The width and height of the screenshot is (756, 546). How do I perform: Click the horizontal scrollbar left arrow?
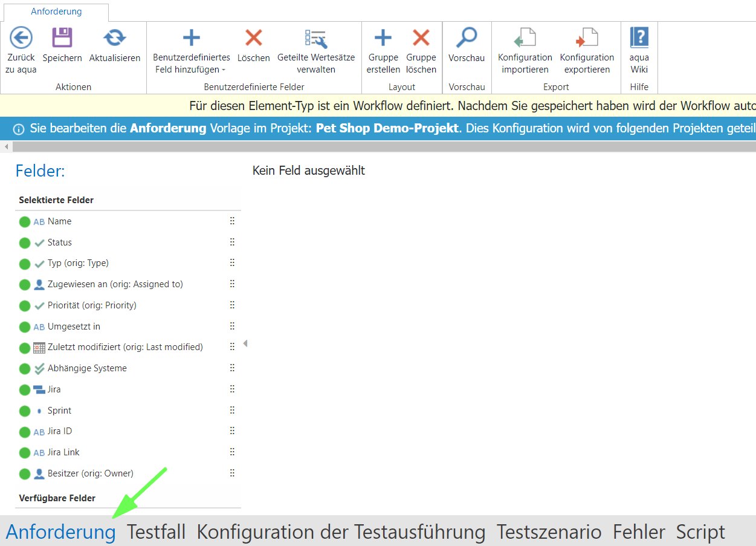(x=6, y=147)
